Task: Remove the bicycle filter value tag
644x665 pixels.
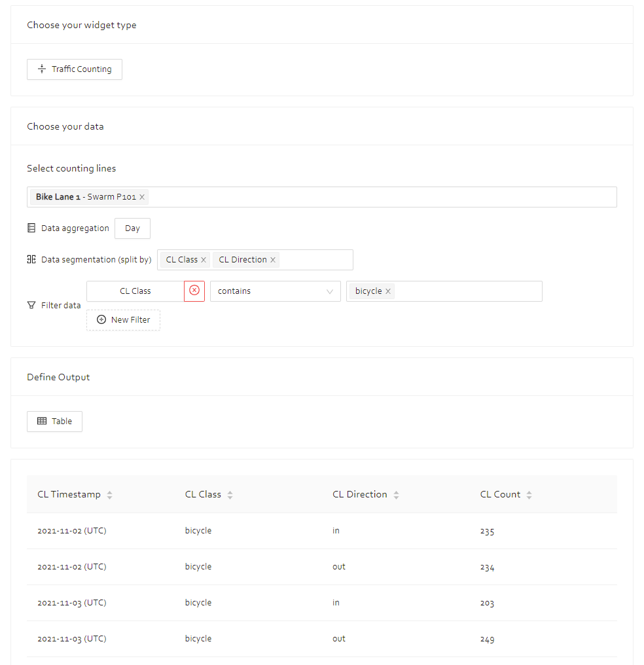Action: [388, 291]
